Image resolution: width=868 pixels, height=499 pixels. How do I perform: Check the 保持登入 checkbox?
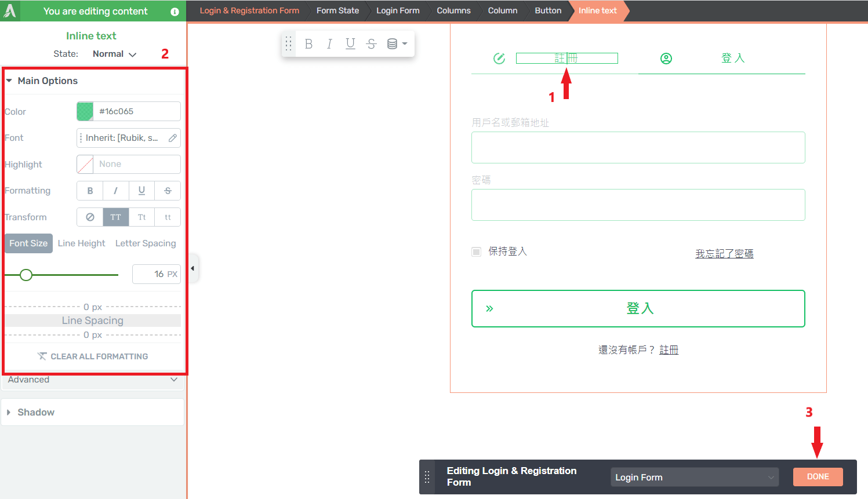[x=477, y=252]
